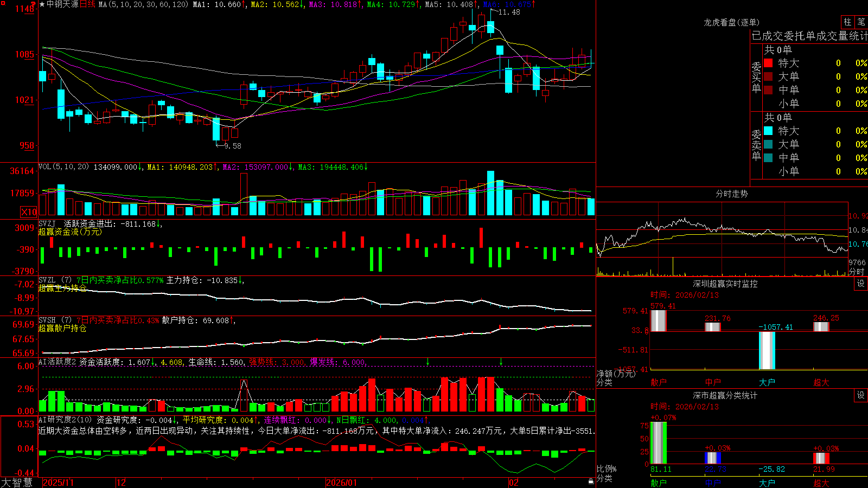Viewport: 868px width, 488px height.
Task: Click the 2025/11 date label on time axis
Action: tap(58, 483)
